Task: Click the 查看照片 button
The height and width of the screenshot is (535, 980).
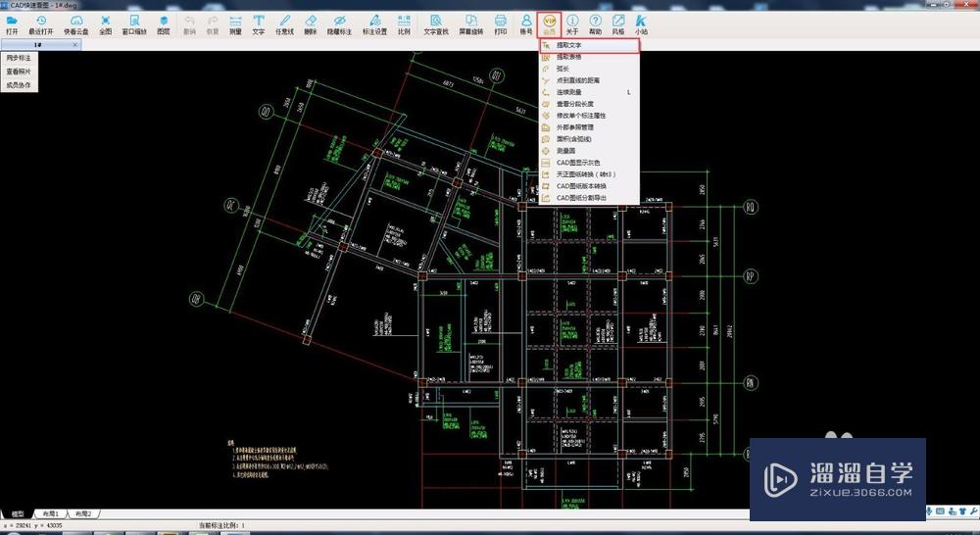Action: pos(20,72)
